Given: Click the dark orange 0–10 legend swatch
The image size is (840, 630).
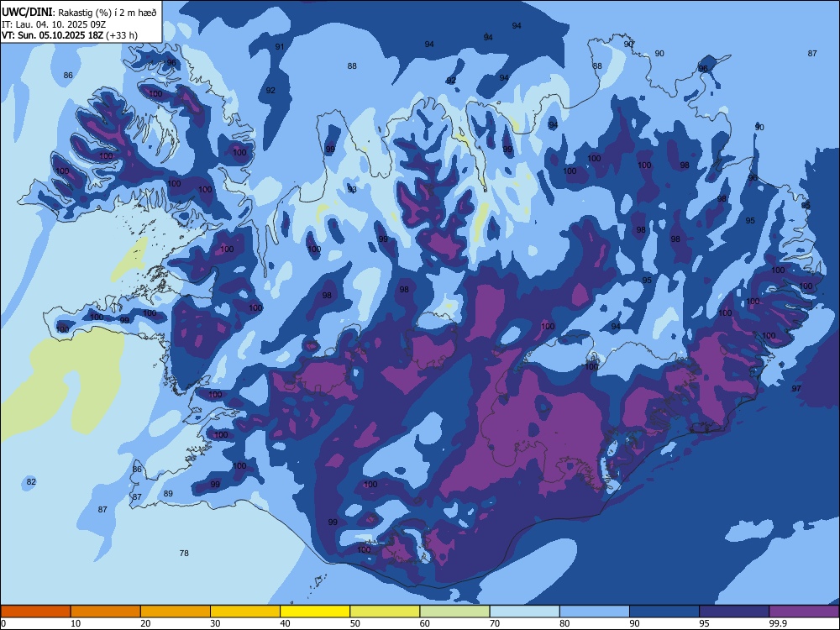Looking at the screenshot, I should pos(35,612).
